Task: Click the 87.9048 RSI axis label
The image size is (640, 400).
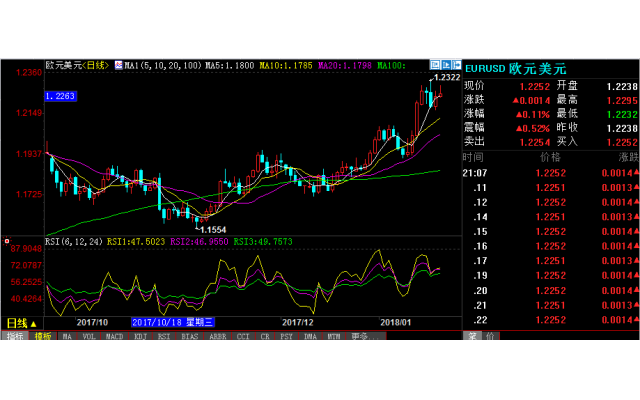Action: [26, 249]
